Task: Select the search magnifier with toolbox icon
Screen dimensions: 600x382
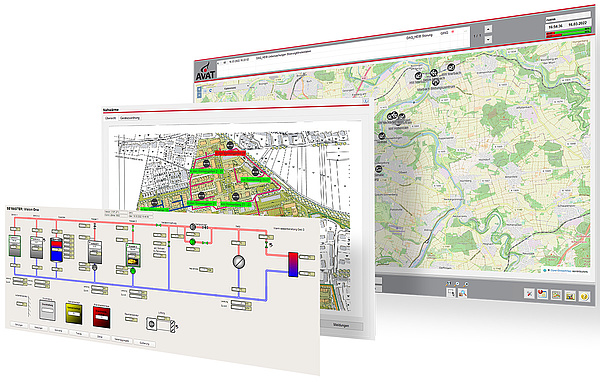Action: 463,293
